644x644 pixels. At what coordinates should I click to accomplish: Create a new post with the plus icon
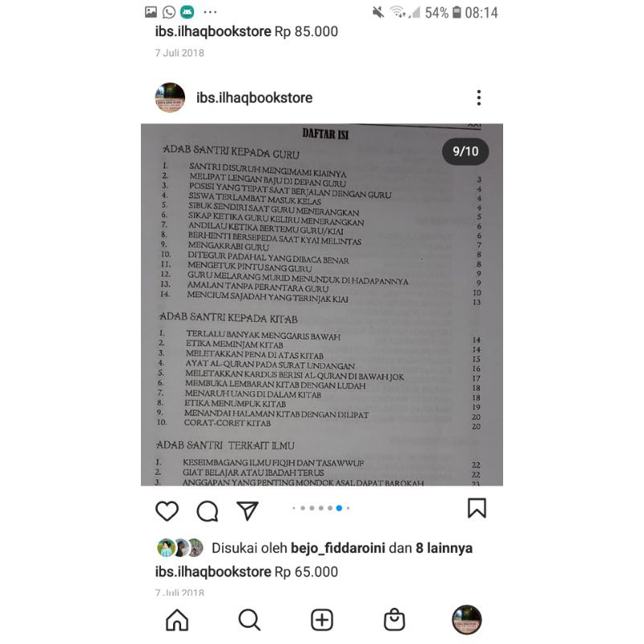[322, 620]
